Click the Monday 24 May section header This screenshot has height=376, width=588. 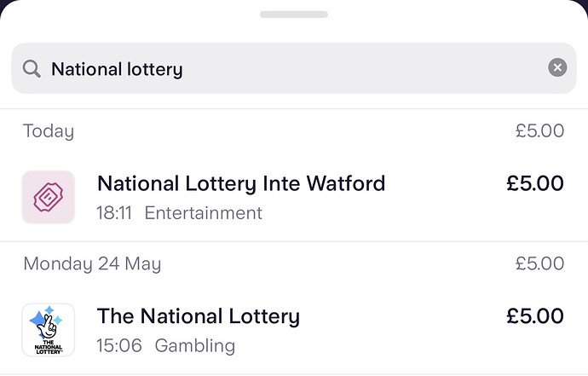pyautogui.click(x=92, y=263)
